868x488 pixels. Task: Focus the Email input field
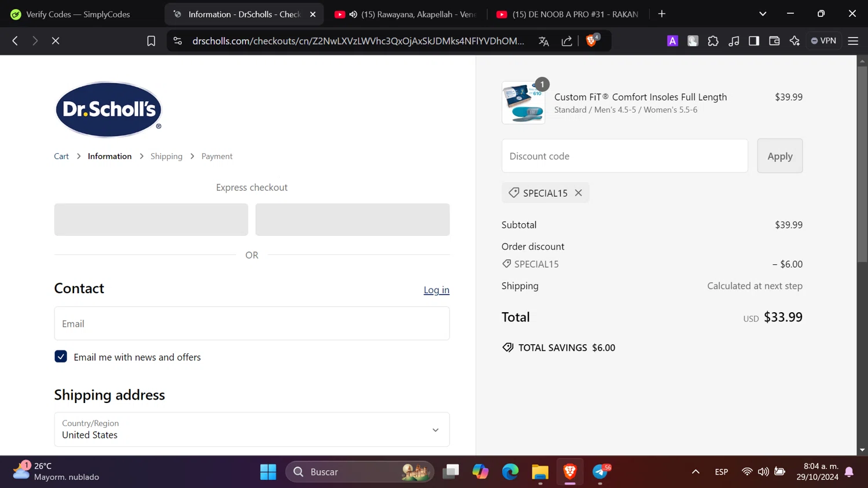252,323
